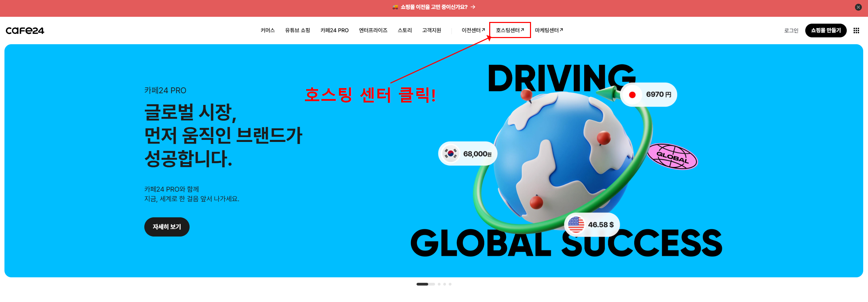The image size is (868, 302).
Task: Go to 호스팅센터 external link
Action: 510,30
